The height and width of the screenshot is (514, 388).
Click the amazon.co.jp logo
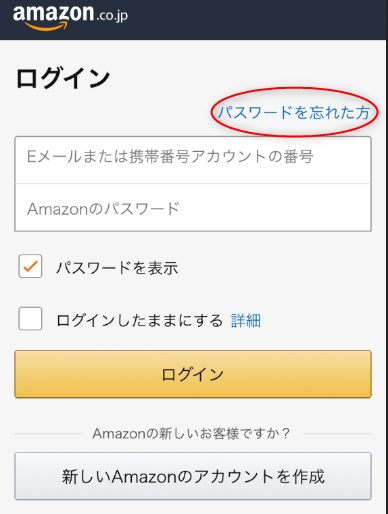pos(70,17)
